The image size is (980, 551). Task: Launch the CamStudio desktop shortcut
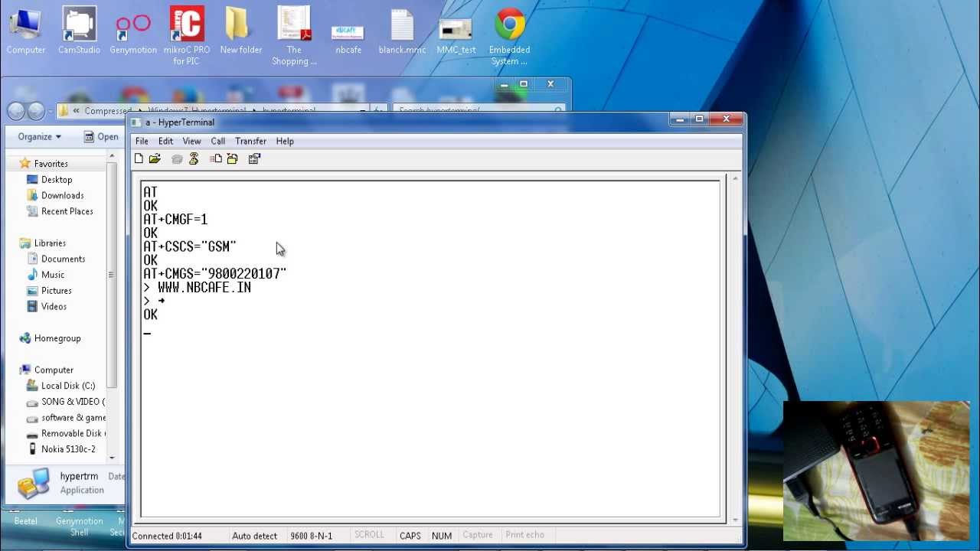(x=79, y=31)
